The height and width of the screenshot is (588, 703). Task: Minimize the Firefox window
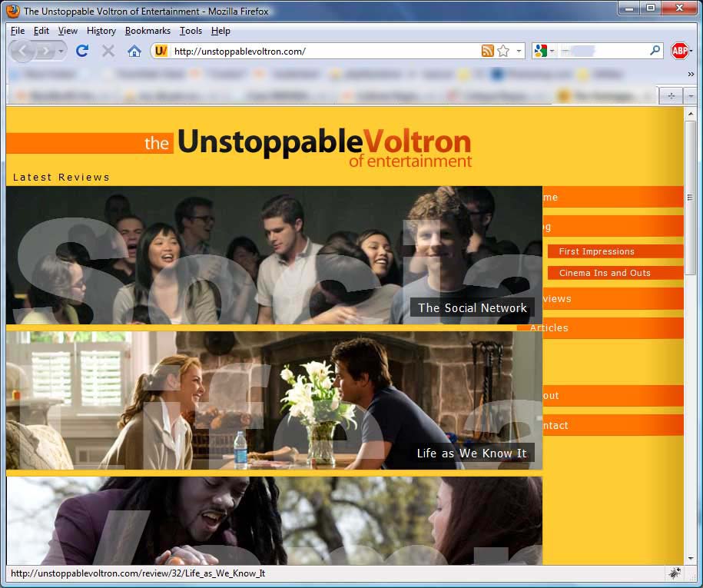[629, 8]
